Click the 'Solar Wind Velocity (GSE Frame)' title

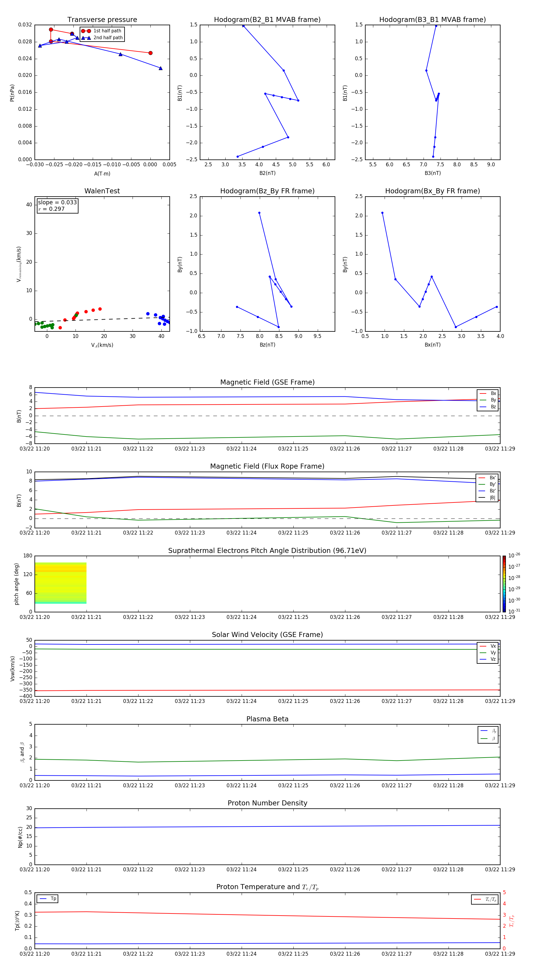click(x=267, y=635)
